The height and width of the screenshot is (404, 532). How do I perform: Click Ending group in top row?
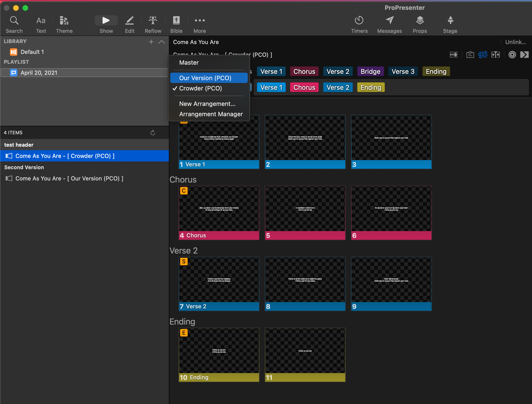[436, 71]
